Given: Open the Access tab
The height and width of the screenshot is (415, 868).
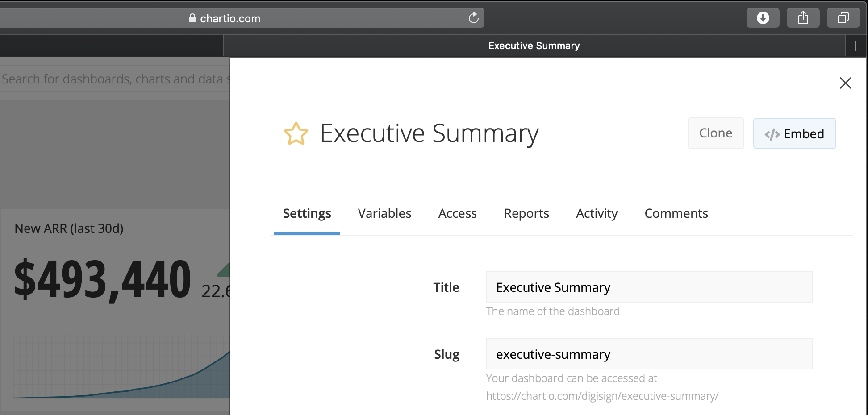Looking at the screenshot, I should (457, 214).
